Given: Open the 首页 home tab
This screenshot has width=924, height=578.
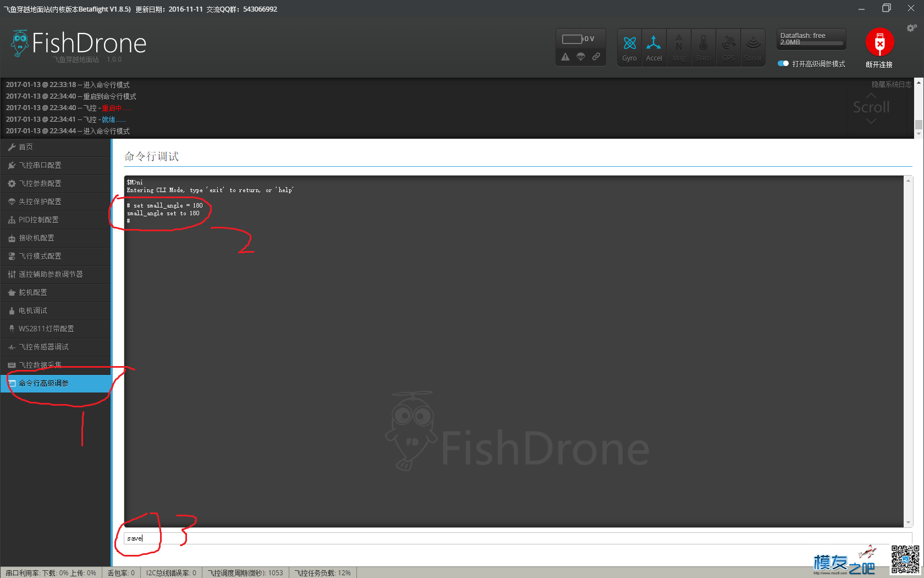Looking at the screenshot, I should pos(55,147).
